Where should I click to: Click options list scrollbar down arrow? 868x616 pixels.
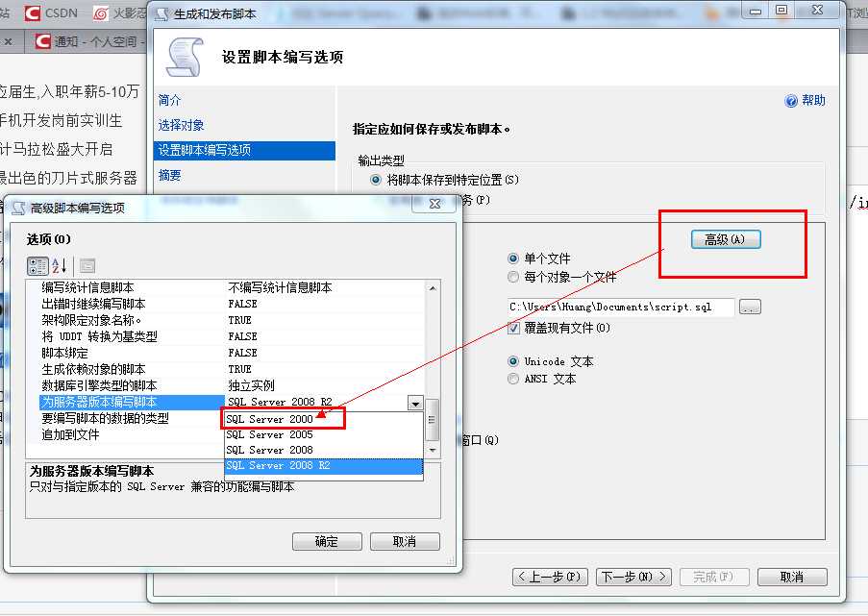coord(433,450)
